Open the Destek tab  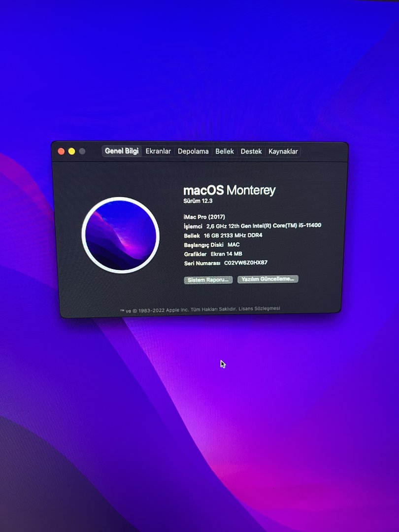coord(251,151)
